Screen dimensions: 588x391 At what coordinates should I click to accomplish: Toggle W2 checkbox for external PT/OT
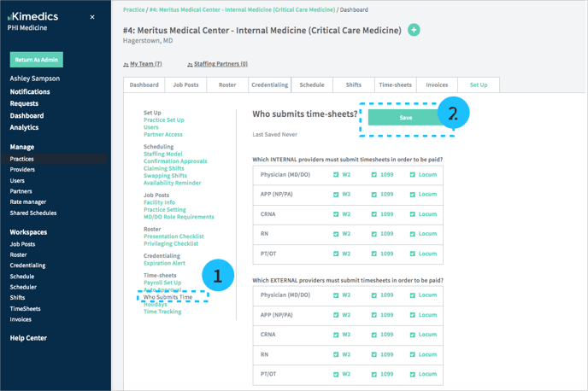click(336, 374)
